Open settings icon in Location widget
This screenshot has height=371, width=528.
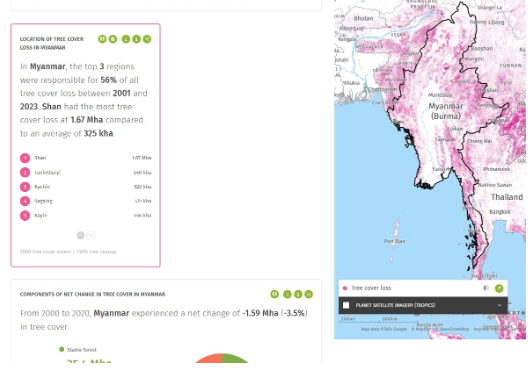tap(113, 39)
